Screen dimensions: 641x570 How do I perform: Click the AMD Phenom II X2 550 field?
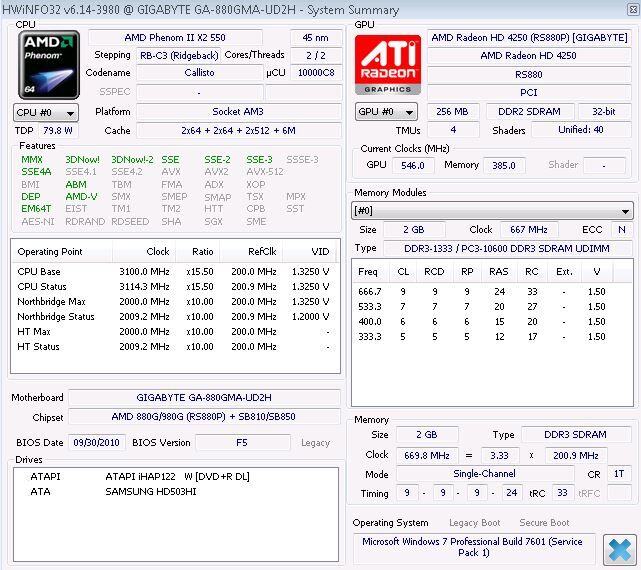(x=175, y=38)
